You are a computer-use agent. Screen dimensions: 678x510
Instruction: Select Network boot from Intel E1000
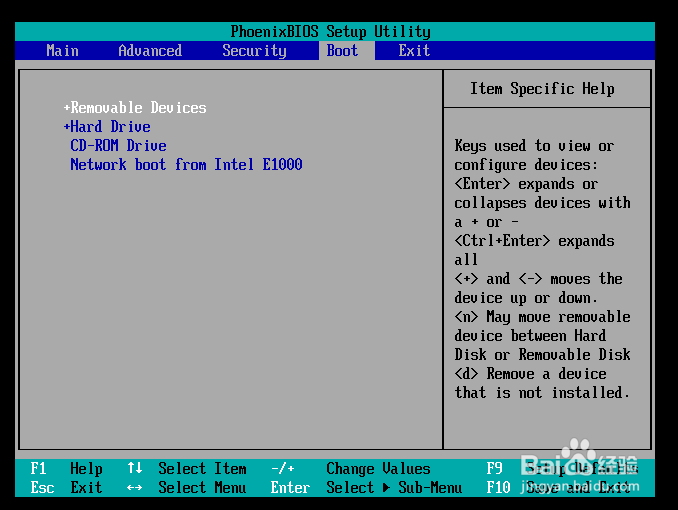[x=186, y=164]
